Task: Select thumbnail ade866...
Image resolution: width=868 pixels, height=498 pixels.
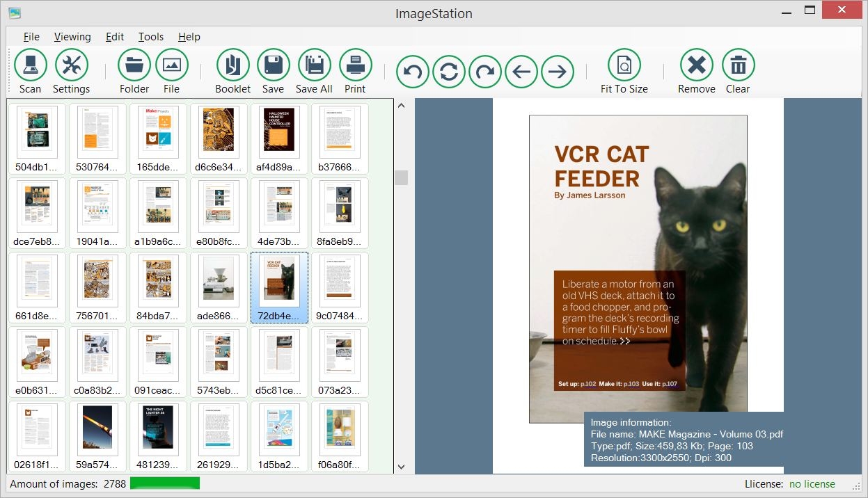Action: (219, 288)
